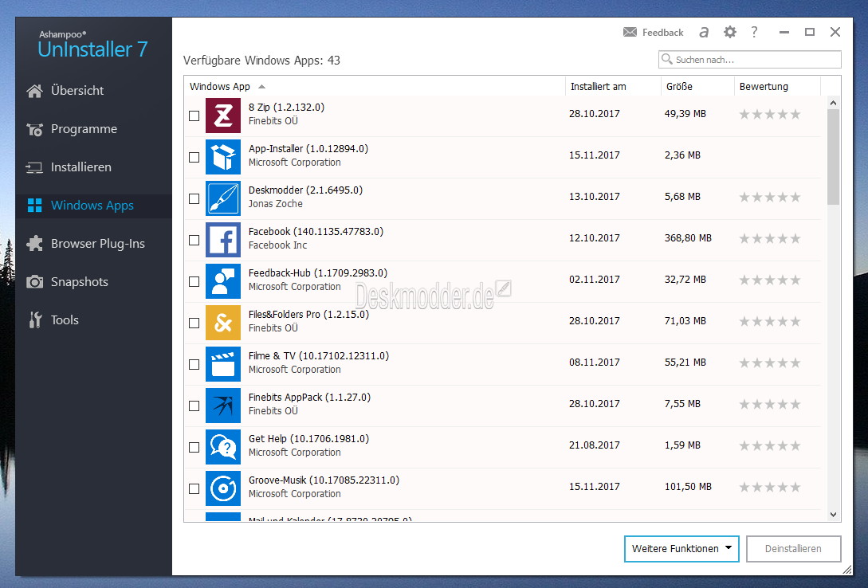Screen dimensions: 868x588
Task: Open help with the question mark icon
Action: 754,32
